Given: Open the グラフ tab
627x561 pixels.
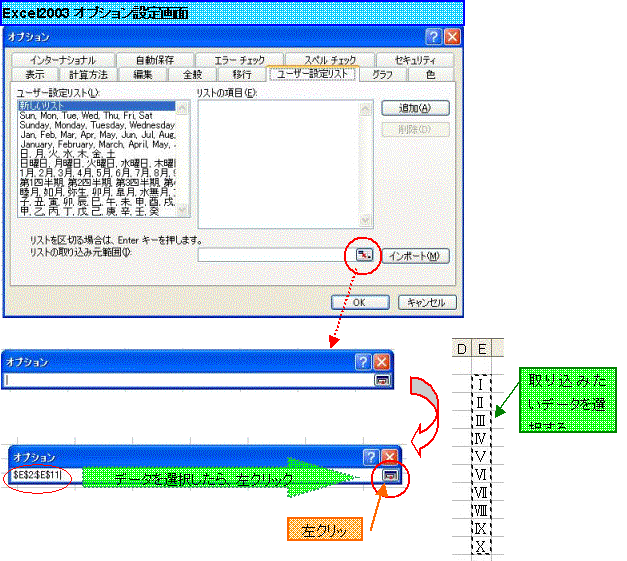Looking at the screenshot, I should pyautogui.click(x=382, y=74).
